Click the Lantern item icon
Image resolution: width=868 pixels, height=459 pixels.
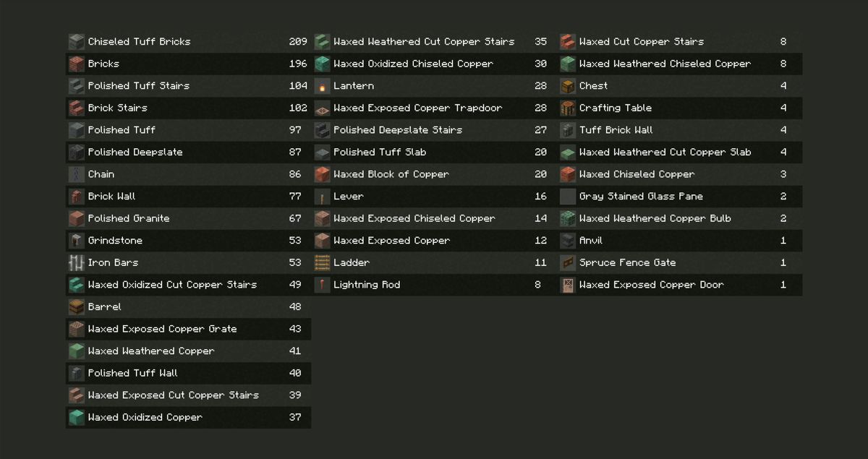click(x=323, y=86)
